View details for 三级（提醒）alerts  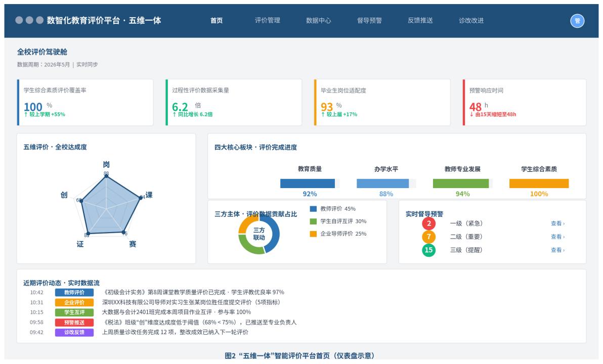557,250
